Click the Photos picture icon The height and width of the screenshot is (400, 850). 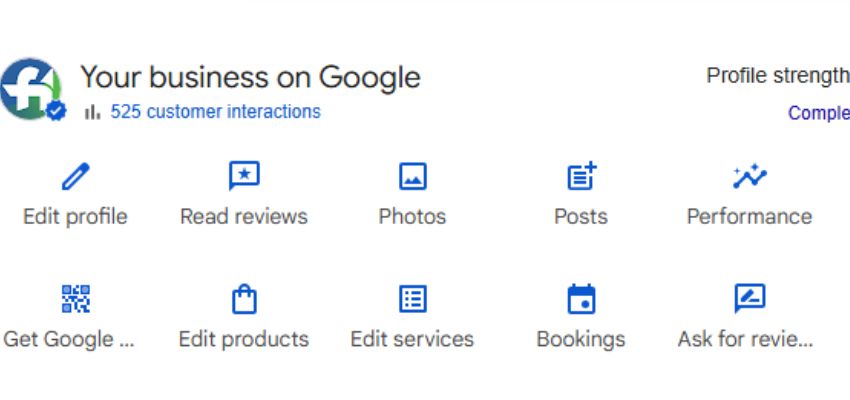click(x=412, y=177)
